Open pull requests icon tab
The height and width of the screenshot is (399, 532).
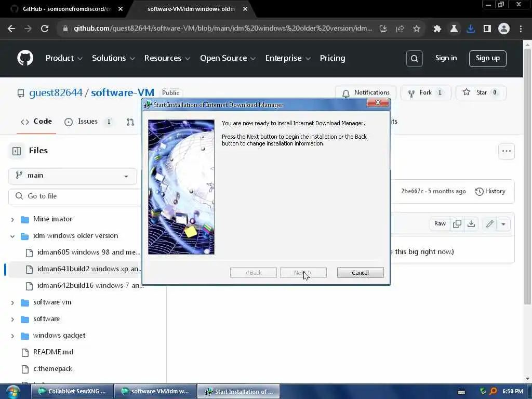[130, 122]
